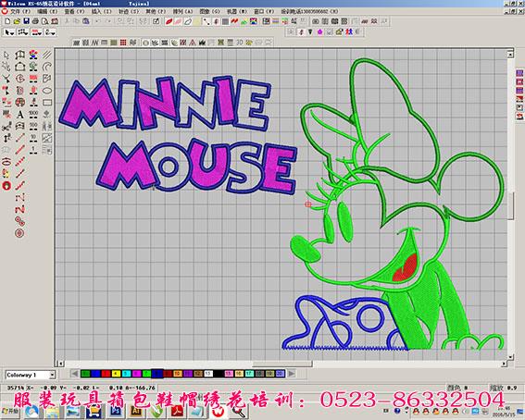Click the MOUSE lettering embroidery object
The width and height of the screenshot is (525, 420).
[197, 167]
